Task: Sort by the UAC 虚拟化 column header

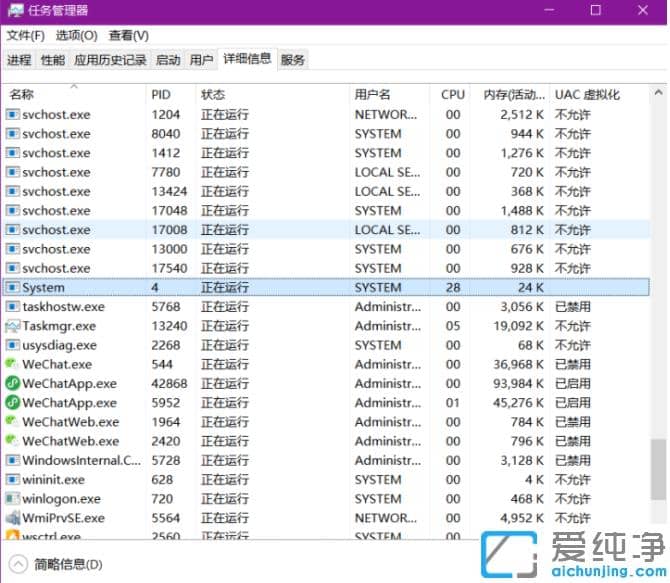Action: (599, 94)
